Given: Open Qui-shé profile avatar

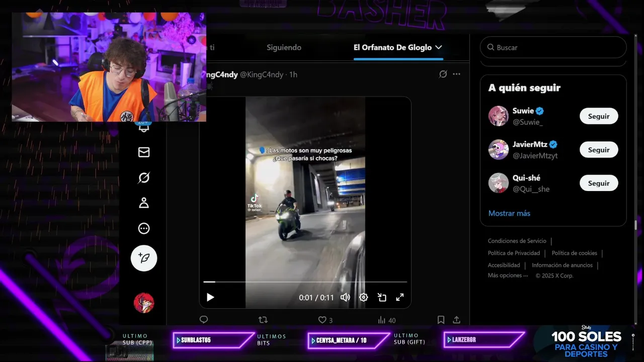Looking at the screenshot, I should [499, 184].
